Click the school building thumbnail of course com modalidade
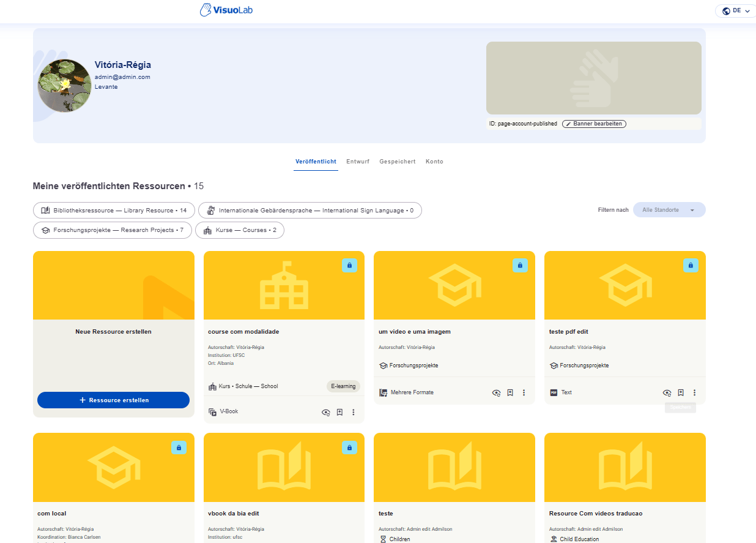Screen dimensions: 756x543 (284, 285)
